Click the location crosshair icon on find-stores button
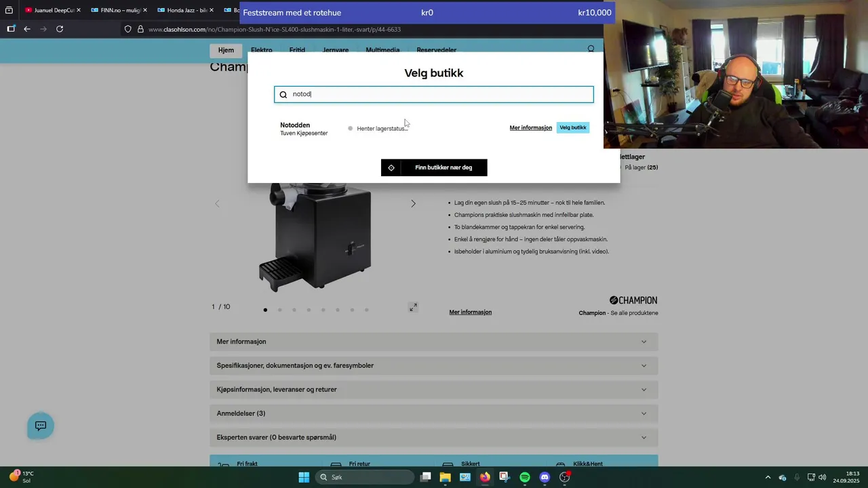The height and width of the screenshot is (488, 868). click(x=391, y=167)
